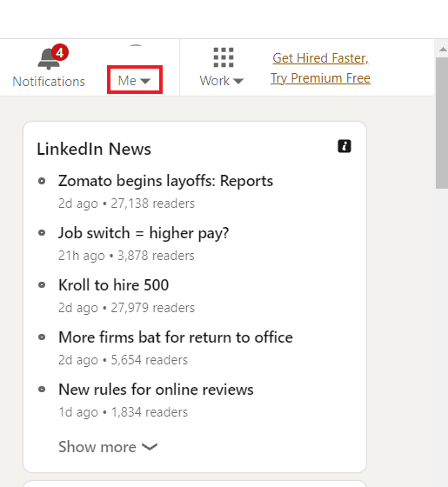Open the Notifications bell icon
Image resolution: width=448 pixels, height=487 pixels.
49,59
